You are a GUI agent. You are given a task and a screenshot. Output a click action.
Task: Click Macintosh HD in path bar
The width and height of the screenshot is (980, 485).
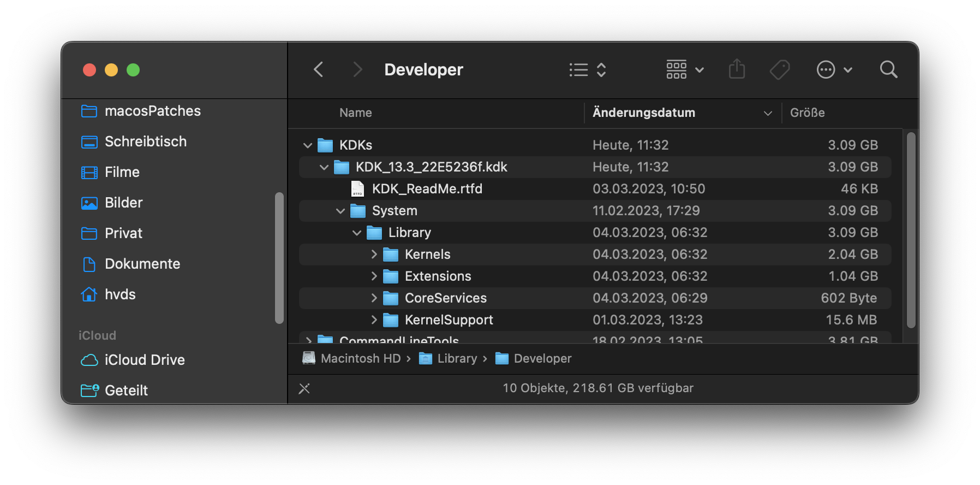360,358
